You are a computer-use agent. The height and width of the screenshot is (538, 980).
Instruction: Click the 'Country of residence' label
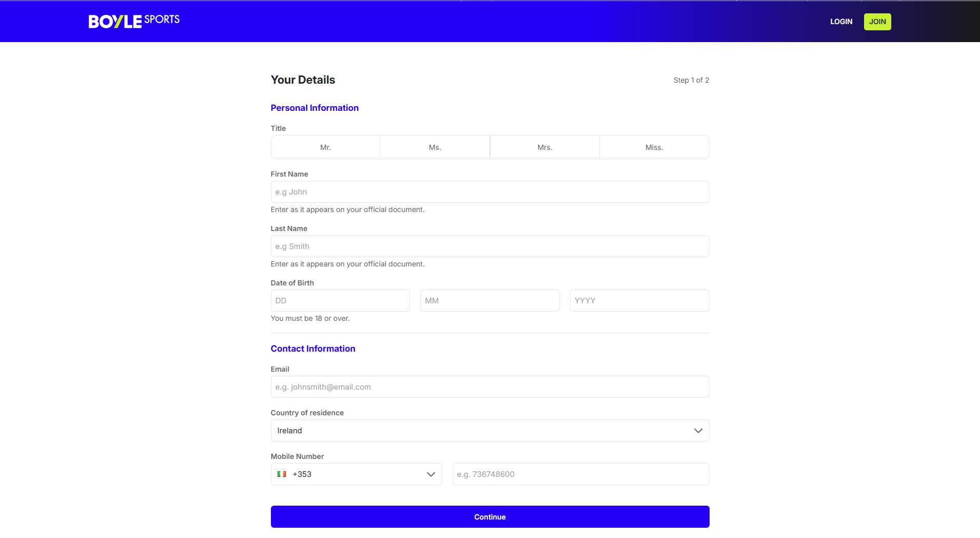(x=307, y=413)
